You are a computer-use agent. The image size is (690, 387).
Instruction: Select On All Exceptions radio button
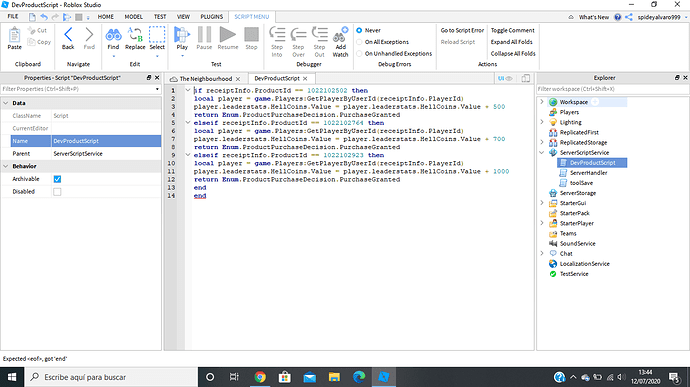coord(359,42)
